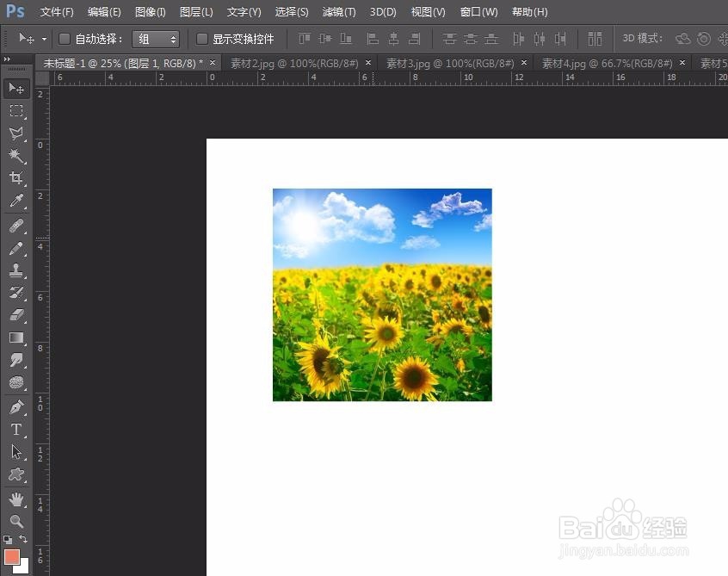Click align top edges icon

(304, 39)
